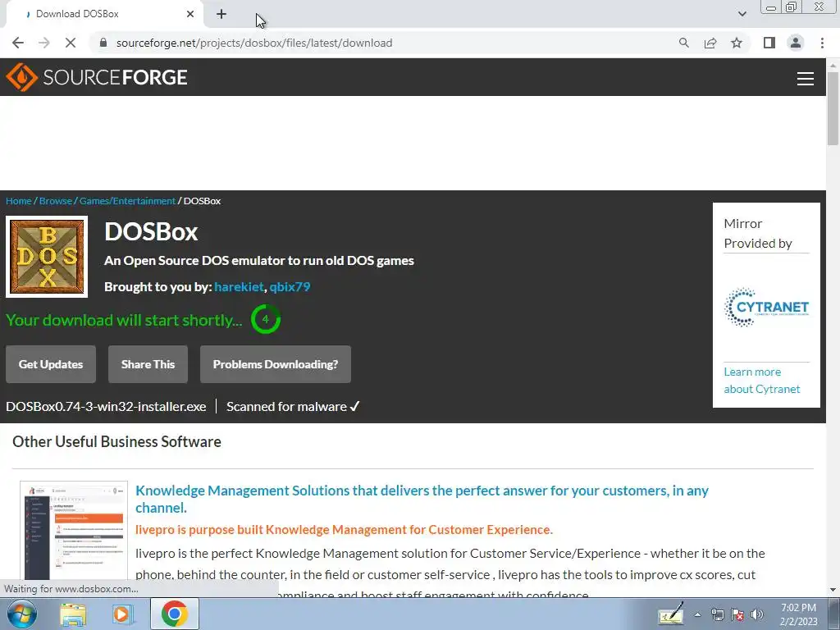This screenshot has height=630, width=840.
Task: Open Windows Explorer from the taskbar
Action: click(73, 614)
